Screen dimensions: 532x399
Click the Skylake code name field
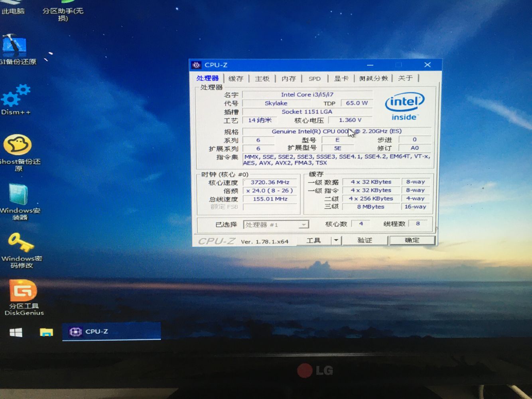pos(276,103)
